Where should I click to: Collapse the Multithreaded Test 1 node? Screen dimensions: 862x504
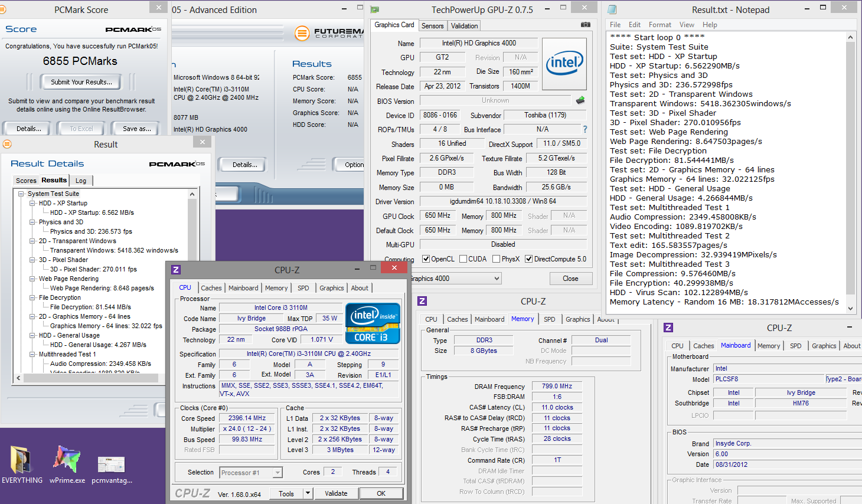point(32,354)
